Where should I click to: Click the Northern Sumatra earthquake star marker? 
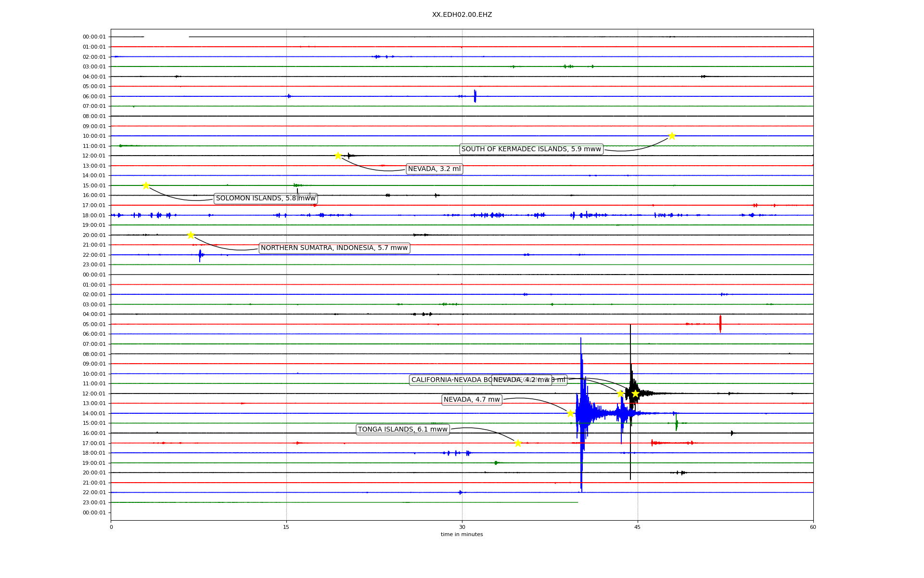tap(191, 235)
